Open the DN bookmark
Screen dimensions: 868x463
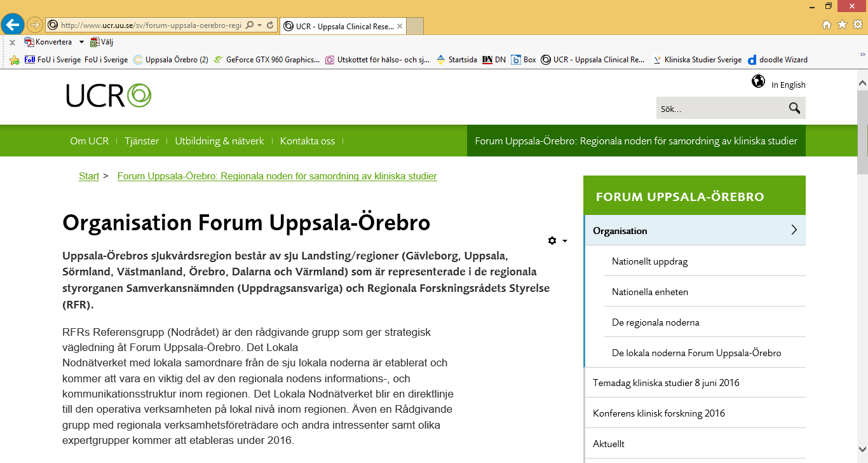(494, 60)
